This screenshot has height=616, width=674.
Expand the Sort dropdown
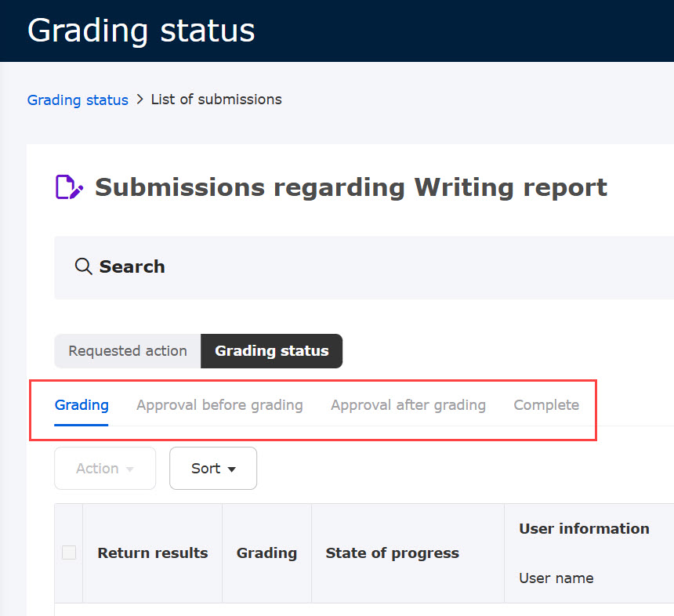[x=213, y=468]
